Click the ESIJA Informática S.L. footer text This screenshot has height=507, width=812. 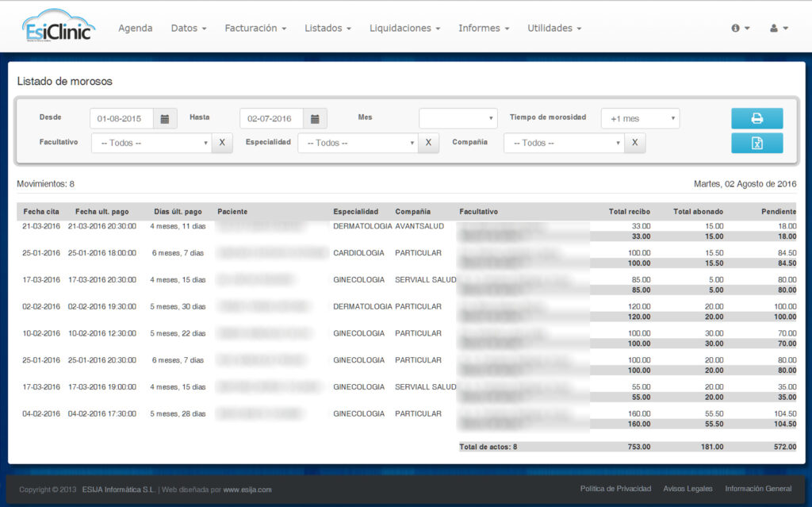click(119, 490)
